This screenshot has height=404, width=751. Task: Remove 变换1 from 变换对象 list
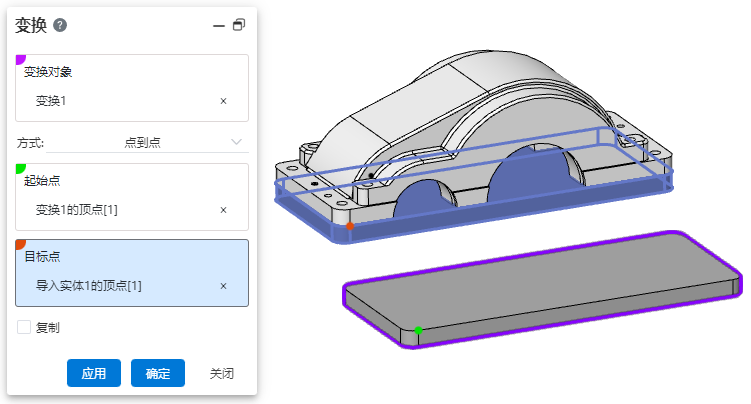pyautogui.click(x=223, y=101)
